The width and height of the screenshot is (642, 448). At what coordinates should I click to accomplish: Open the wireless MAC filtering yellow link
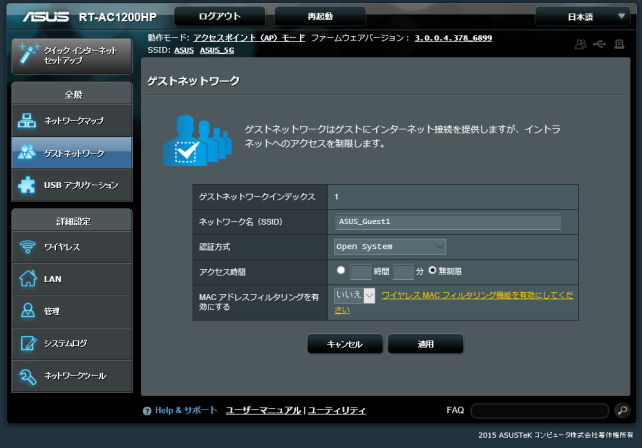[x=477, y=295]
